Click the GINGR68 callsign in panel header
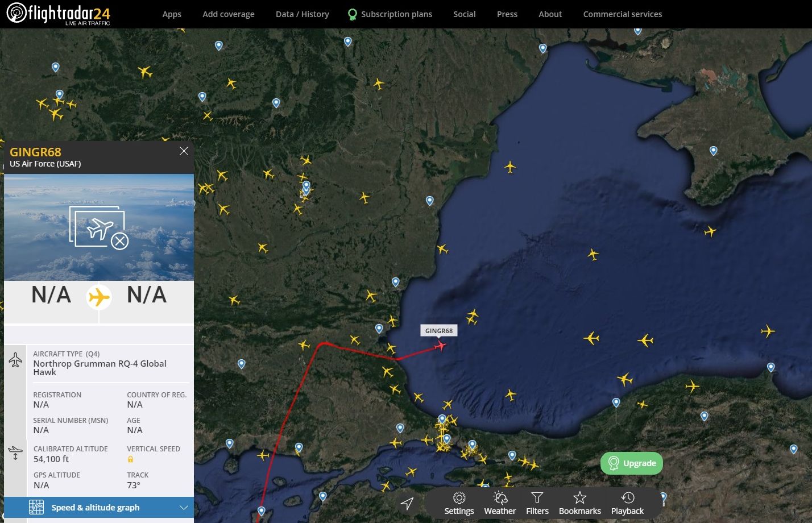812x523 pixels. (35, 152)
